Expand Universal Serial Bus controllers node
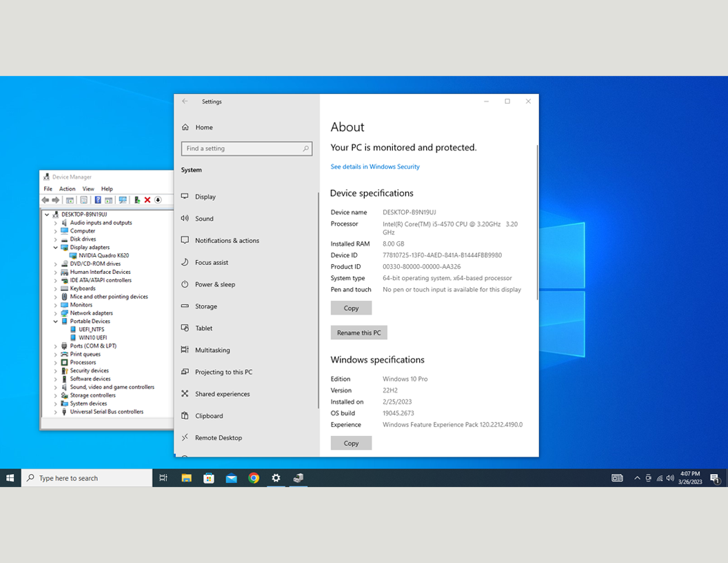 point(55,412)
